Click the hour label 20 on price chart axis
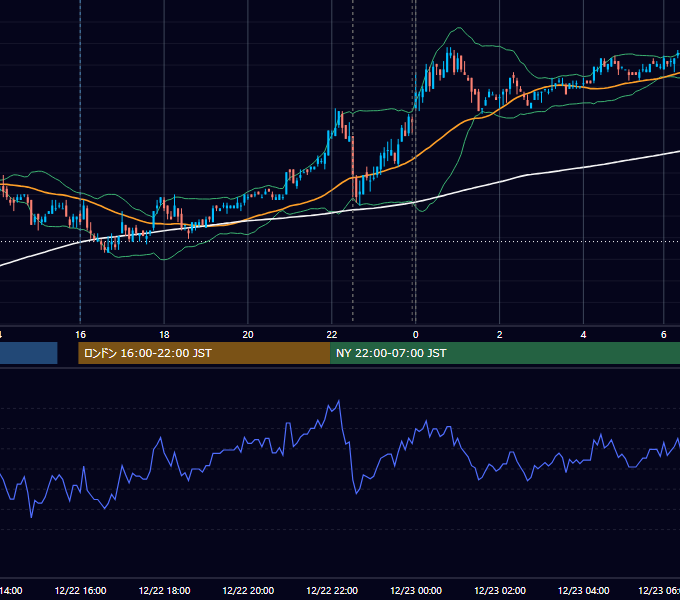 (x=248, y=335)
